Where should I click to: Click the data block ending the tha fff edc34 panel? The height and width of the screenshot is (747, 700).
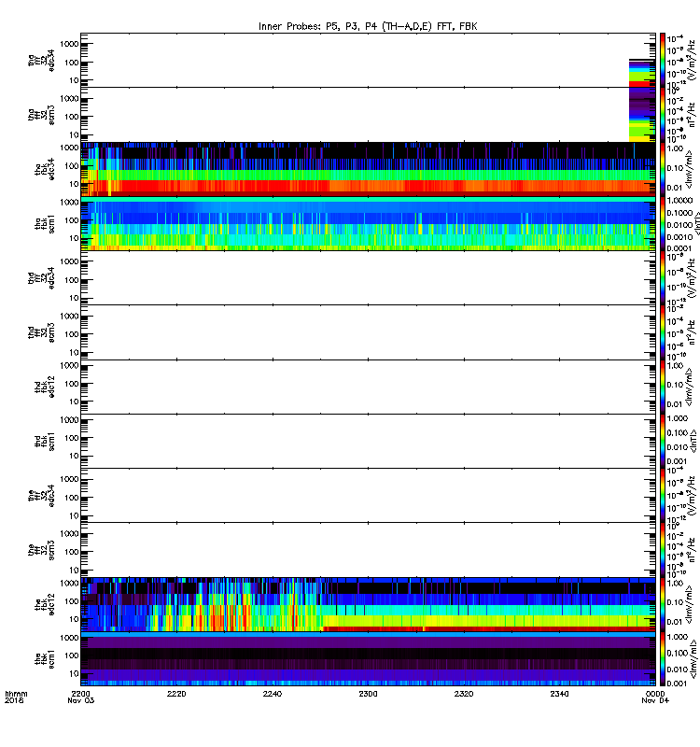tap(642, 73)
